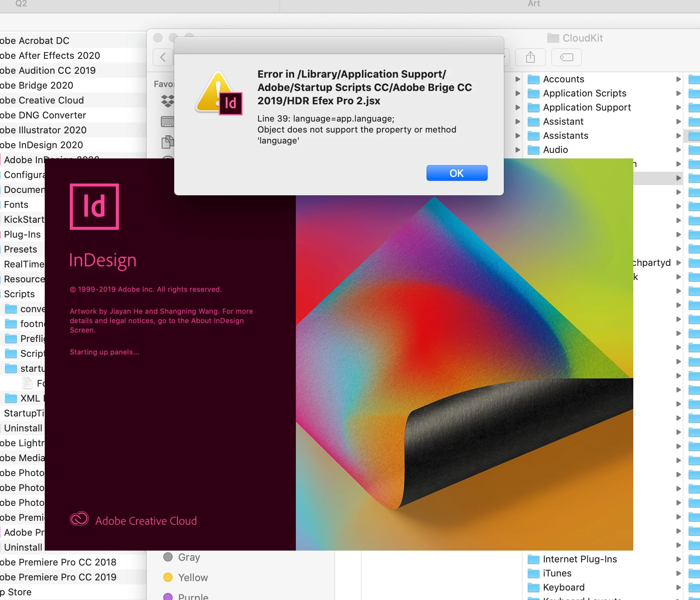This screenshot has width=700, height=600.
Task: Click folder icon beside 'conve' in list
Action: click(x=11, y=309)
